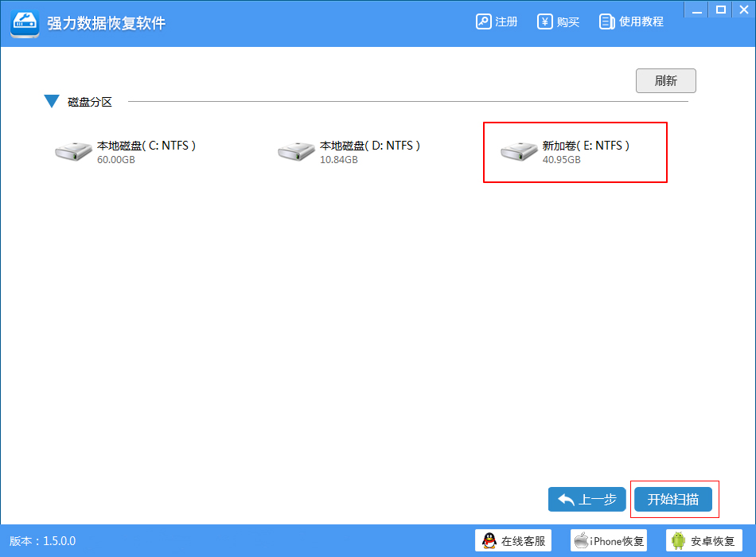Go back with the 上一步 button

click(586, 499)
